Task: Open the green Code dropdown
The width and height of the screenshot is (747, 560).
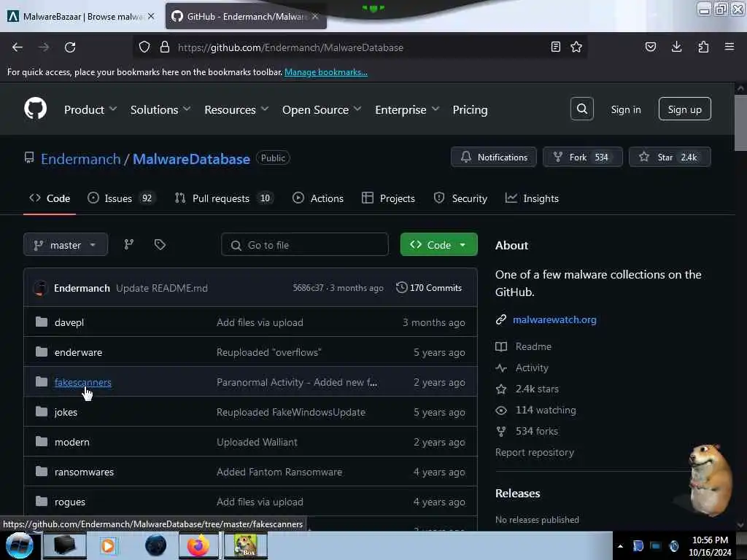Action: (438, 245)
